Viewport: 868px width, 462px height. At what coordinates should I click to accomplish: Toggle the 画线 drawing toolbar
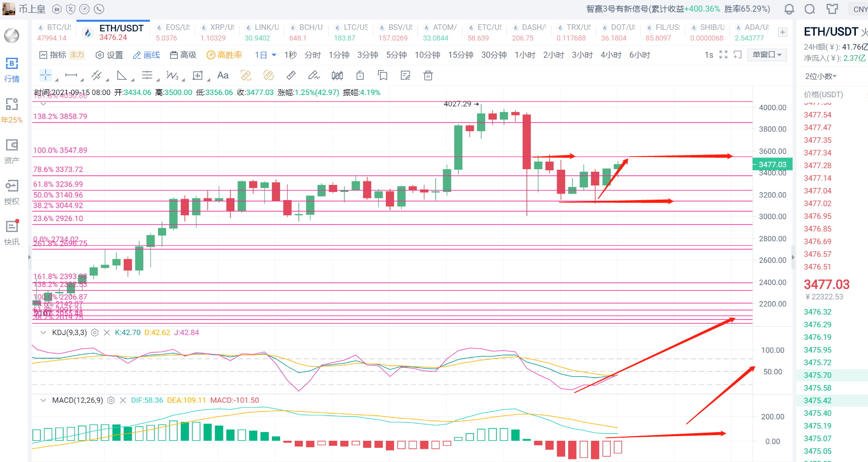coord(146,55)
